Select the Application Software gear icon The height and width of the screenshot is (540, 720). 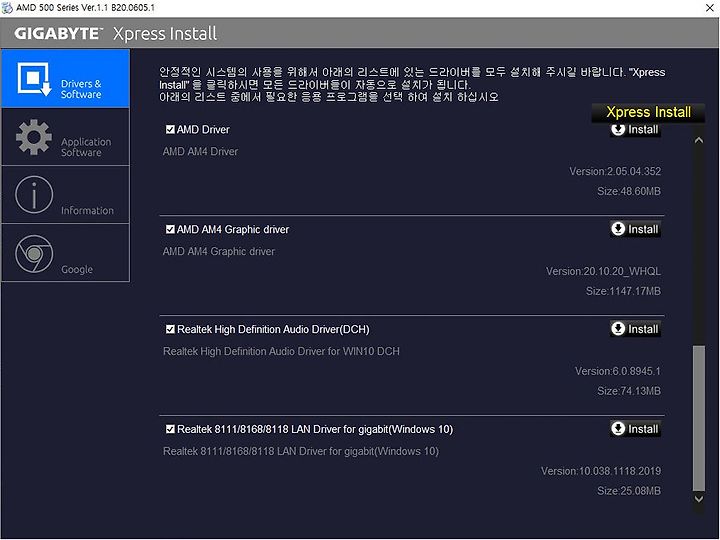point(34,137)
